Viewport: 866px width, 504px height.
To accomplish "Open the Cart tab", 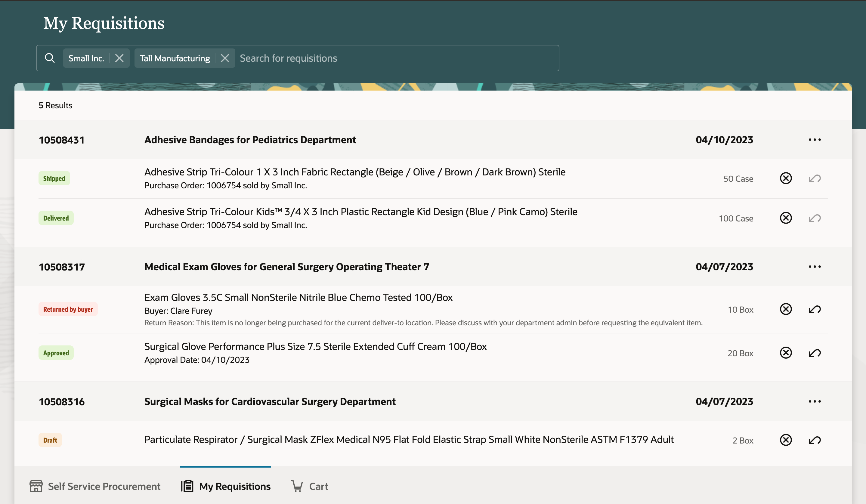I will 310,486.
